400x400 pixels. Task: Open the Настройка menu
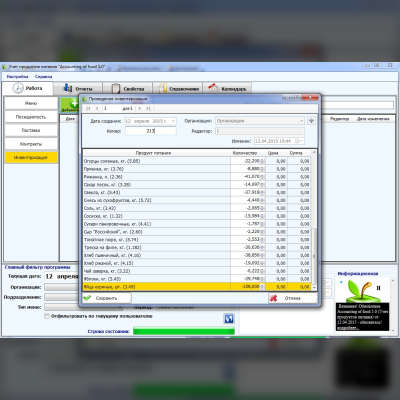[17, 76]
